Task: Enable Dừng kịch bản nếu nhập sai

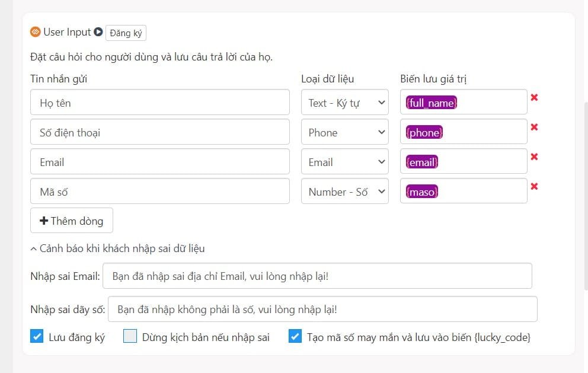Action: [x=130, y=337]
